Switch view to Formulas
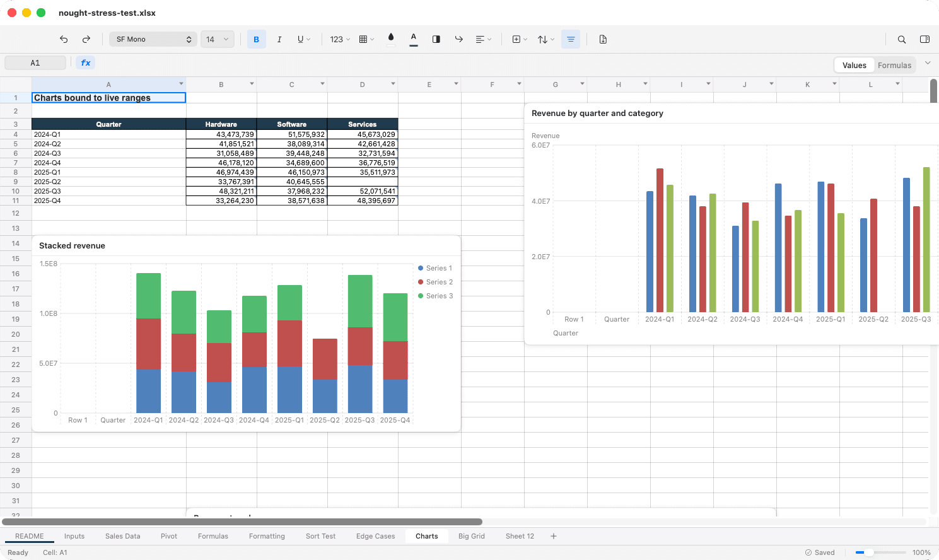Viewport: 939px width, 560px height. [x=894, y=65]
